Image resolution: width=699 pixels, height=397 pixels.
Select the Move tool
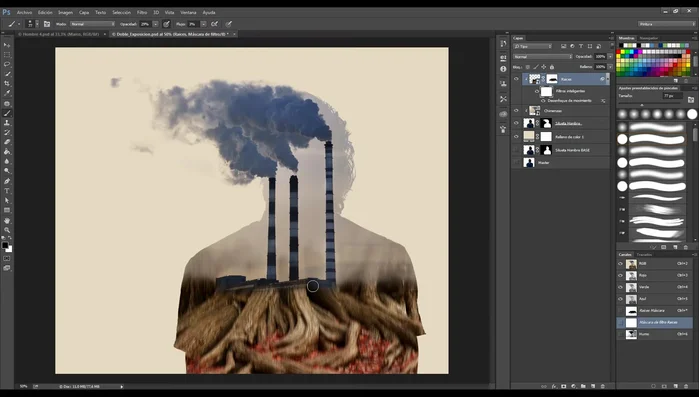coord(7,45)
